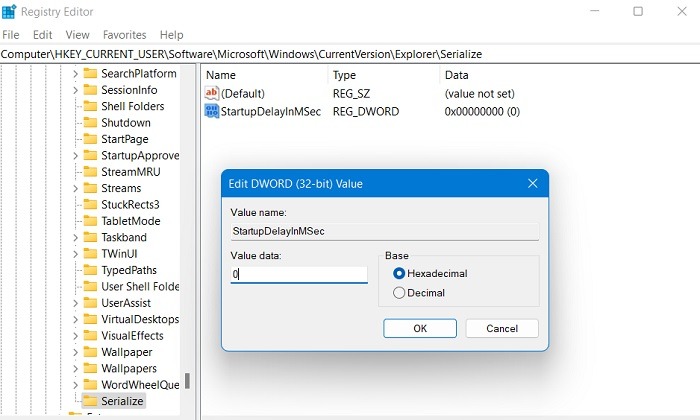Select the (Default) value name
This screenshot has width=700, height=420.
242,94
